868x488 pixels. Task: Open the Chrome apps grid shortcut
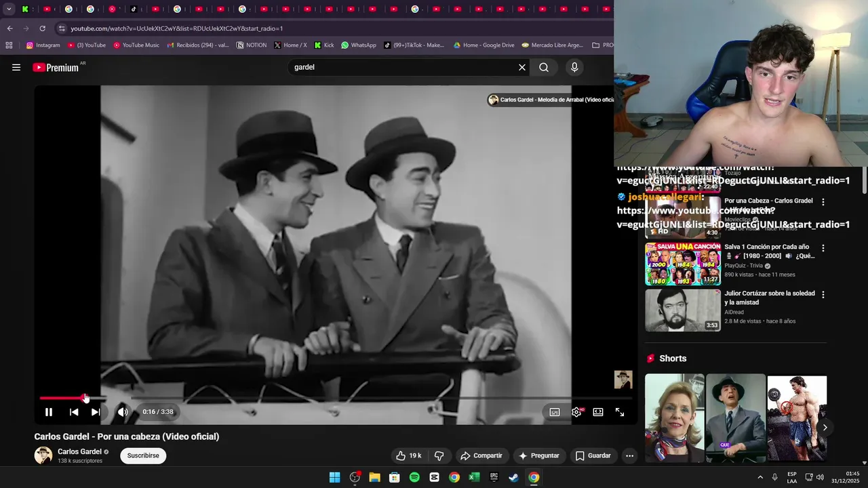pos(9,45)
